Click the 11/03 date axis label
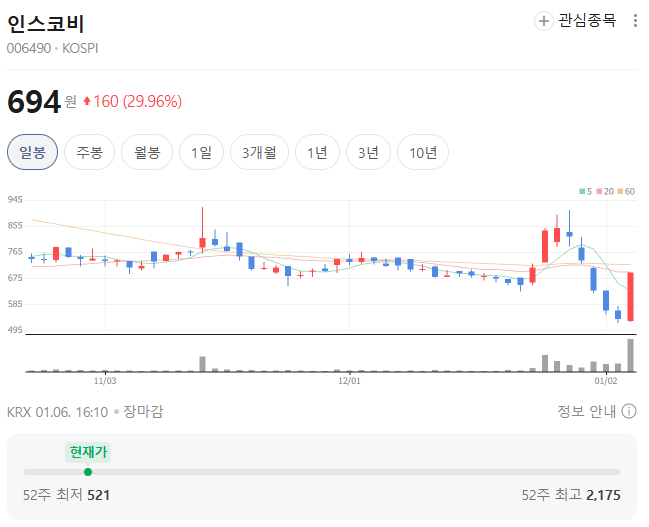This screenshot has width=649, height=527. (x=105, y=381)
